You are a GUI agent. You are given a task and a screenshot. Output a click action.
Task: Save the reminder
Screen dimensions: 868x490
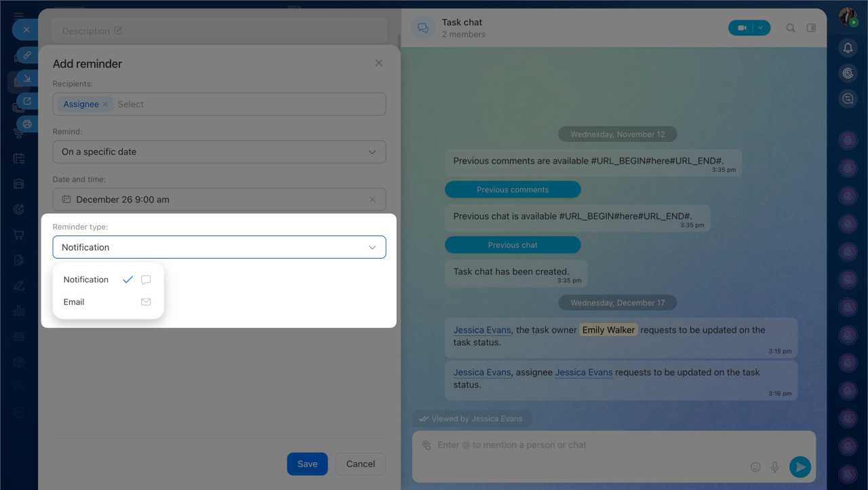pos(307,464)
